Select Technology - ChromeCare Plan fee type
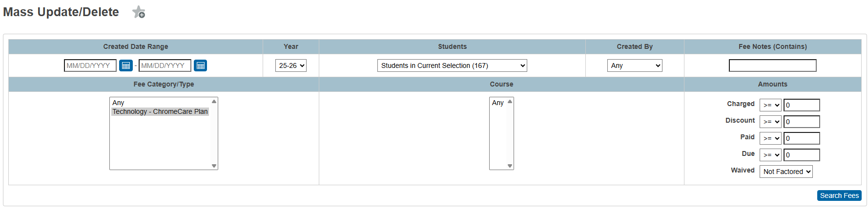This screenshot has width=868, height=217. point(160,111)
